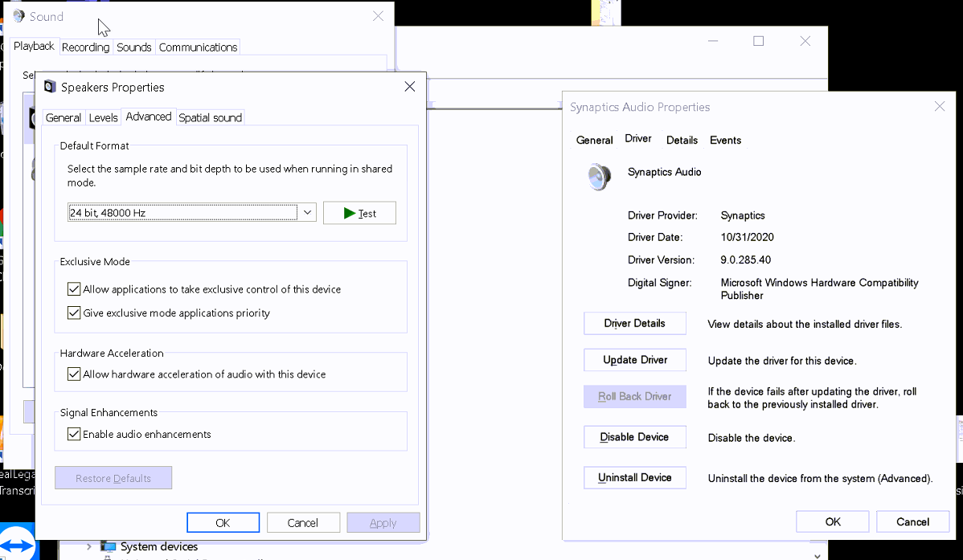Image resolution: width=963 pixels, height=560 pixels.
Task: Click the Update Driver button
Action: coord(634,360)
